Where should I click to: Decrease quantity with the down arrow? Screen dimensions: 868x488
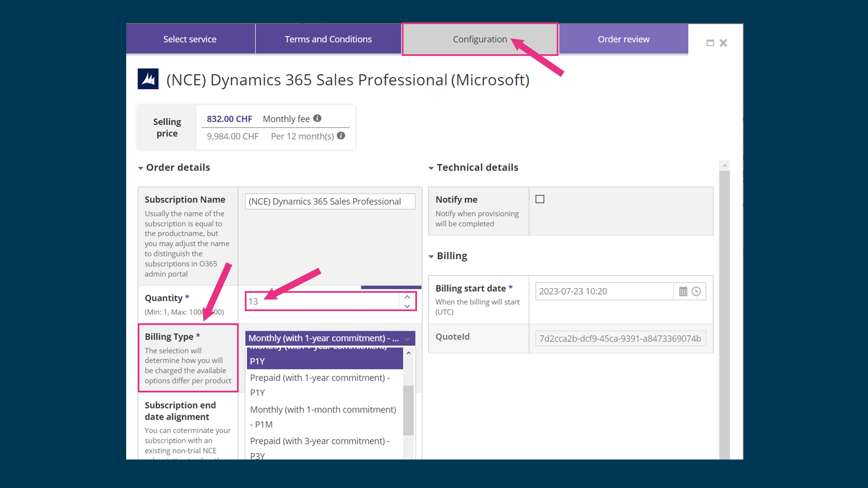407,306
